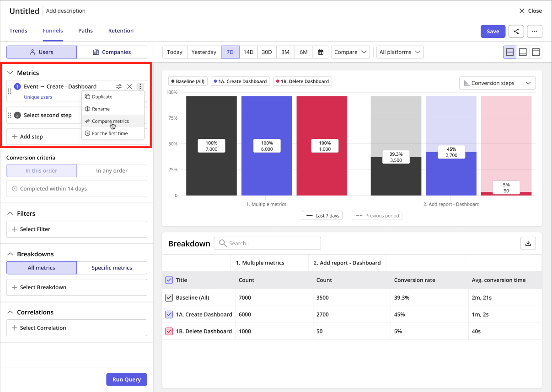This screenshot has width=552, height=392.
Task: Click the plus icon on Add step
Action: (x=15, y=137)
